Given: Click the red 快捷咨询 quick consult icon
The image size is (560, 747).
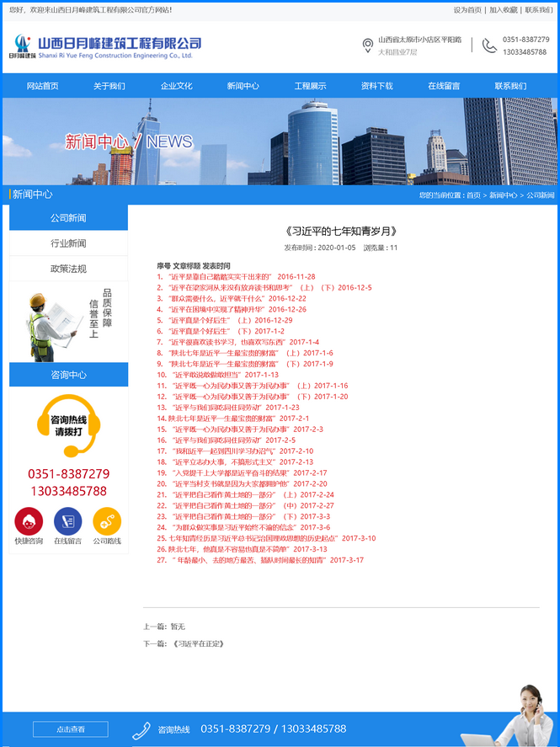Looking at the screenshot, I should click(28, 521).
